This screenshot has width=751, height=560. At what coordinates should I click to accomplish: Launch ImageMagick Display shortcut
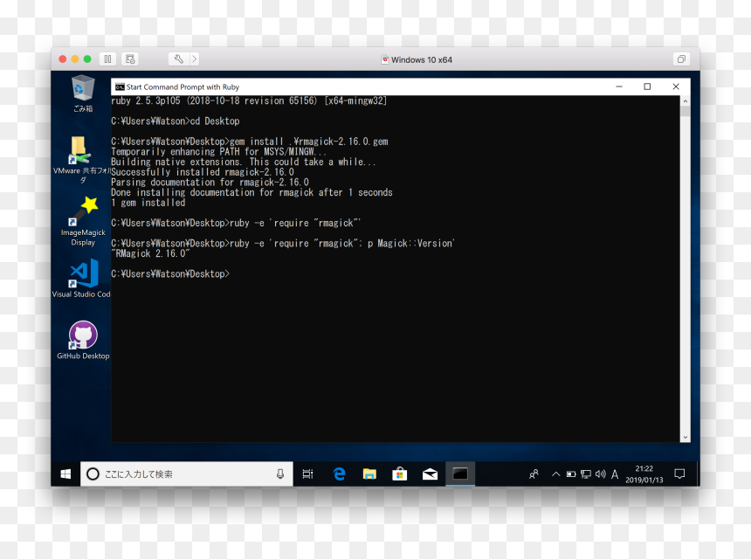pyautogui.click(x=83, y=221)
